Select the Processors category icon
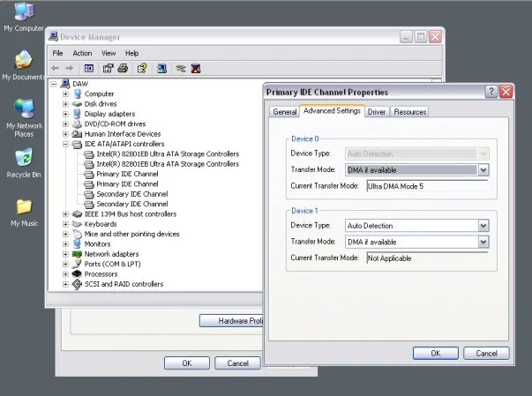Viewport: 532px width, 396px height. tap(77, 273)
